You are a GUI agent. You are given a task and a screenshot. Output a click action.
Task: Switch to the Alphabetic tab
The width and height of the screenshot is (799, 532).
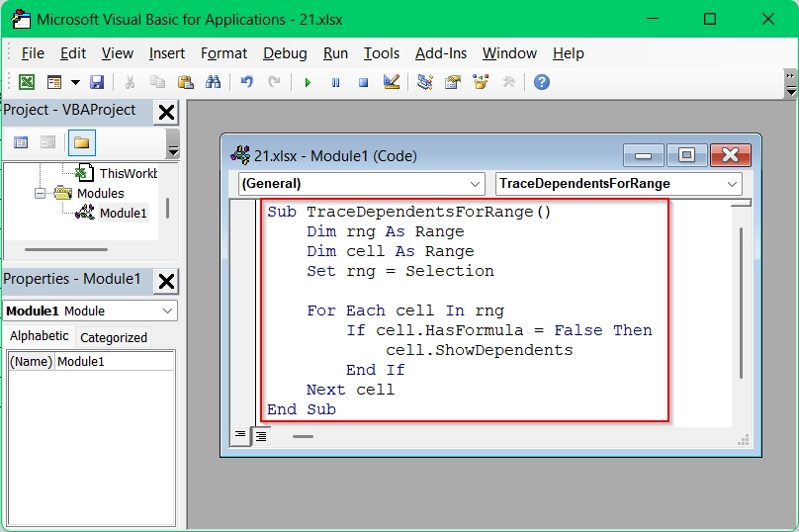click(39, 336)
